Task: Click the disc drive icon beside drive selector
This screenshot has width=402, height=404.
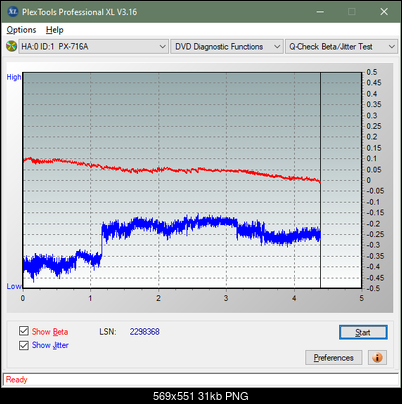Action: (11, 46)
